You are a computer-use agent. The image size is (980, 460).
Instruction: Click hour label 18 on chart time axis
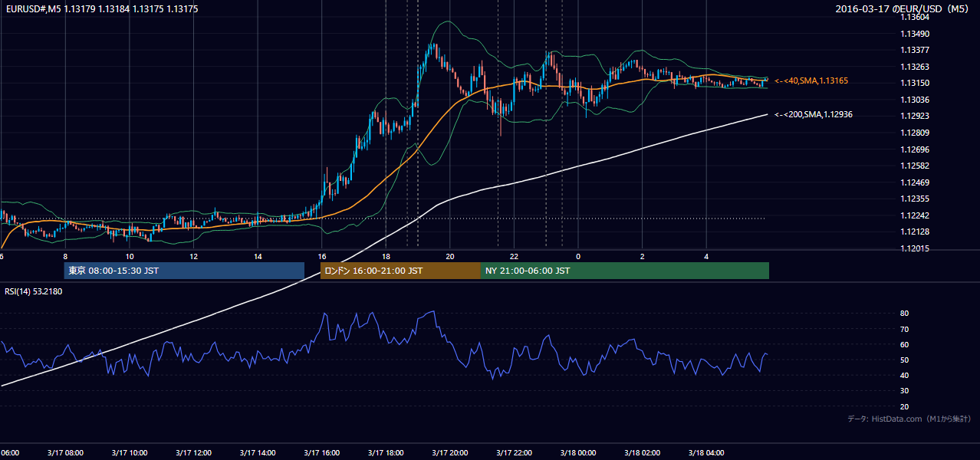coord(386,256)
